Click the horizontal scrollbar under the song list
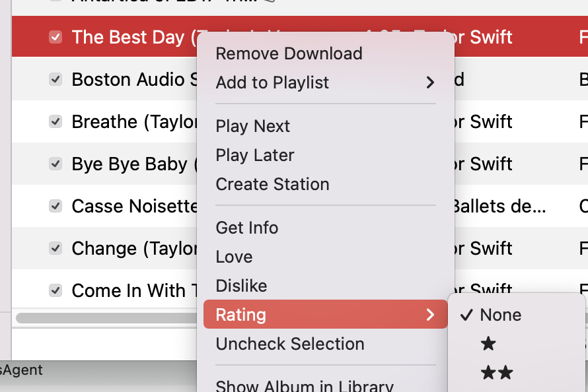This screenshot has height=392, width=588. (x=106, y=317)
